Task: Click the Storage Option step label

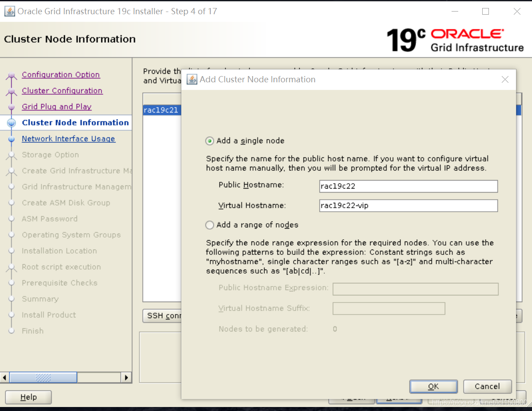Action: point(50,154)
